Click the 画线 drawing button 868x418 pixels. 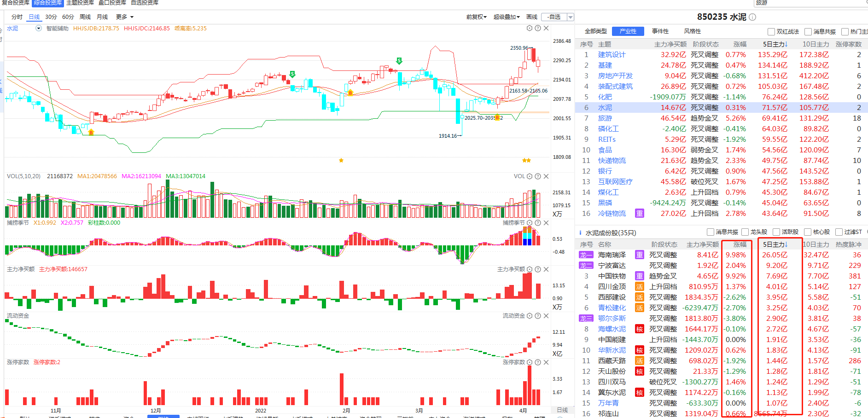click(532, 17)
